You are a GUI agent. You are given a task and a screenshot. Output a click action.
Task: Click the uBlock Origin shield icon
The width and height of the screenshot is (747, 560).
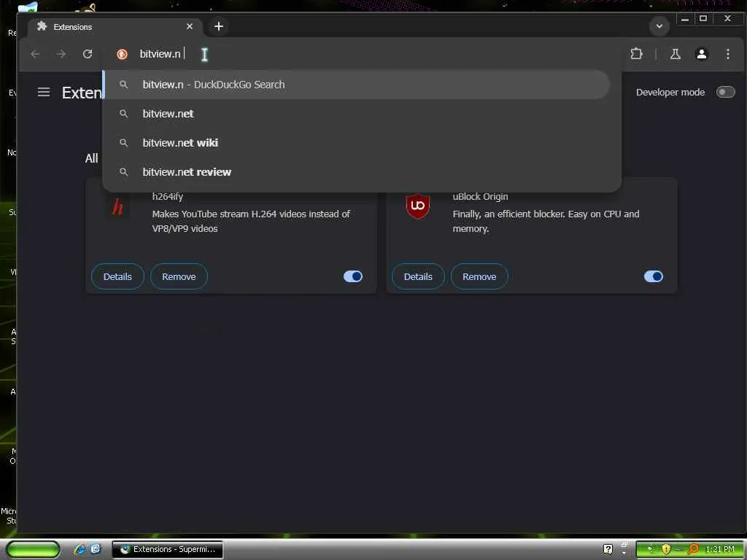pyautogui.click(x=418, y=206)
